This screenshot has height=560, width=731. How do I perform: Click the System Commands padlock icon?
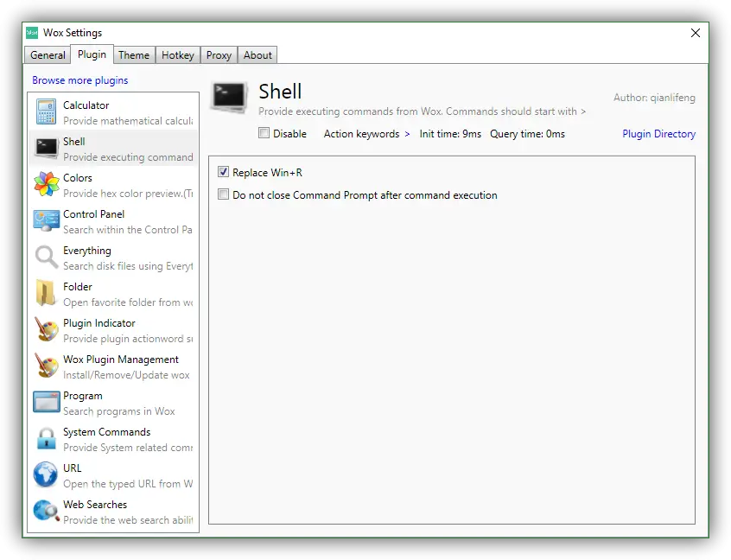click(46, 438)
